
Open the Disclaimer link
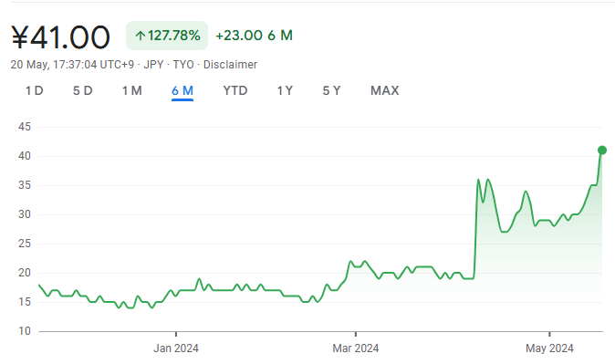[x=230, y=65]
